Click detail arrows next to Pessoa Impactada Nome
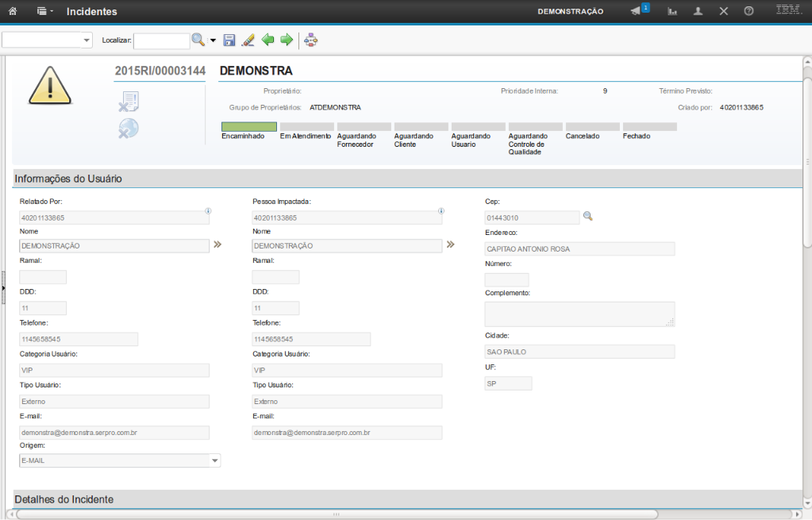Screen dimensions: 812x520 [x=450, y=245]
